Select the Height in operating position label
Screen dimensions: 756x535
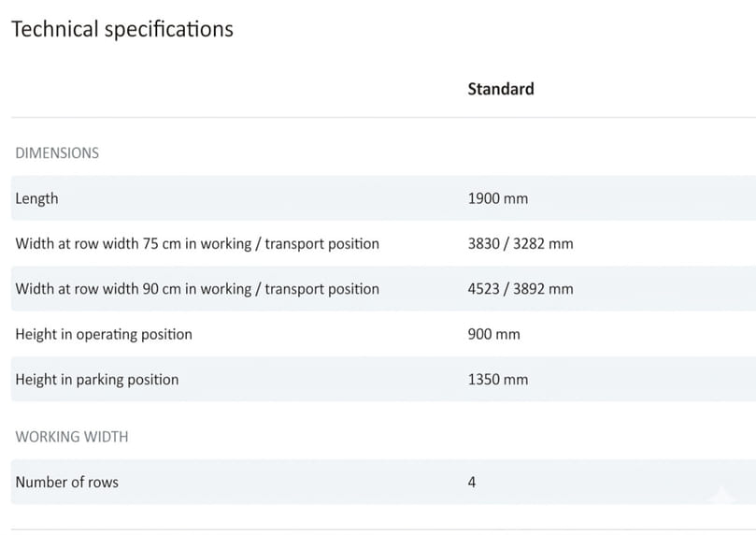coord(104,335)
